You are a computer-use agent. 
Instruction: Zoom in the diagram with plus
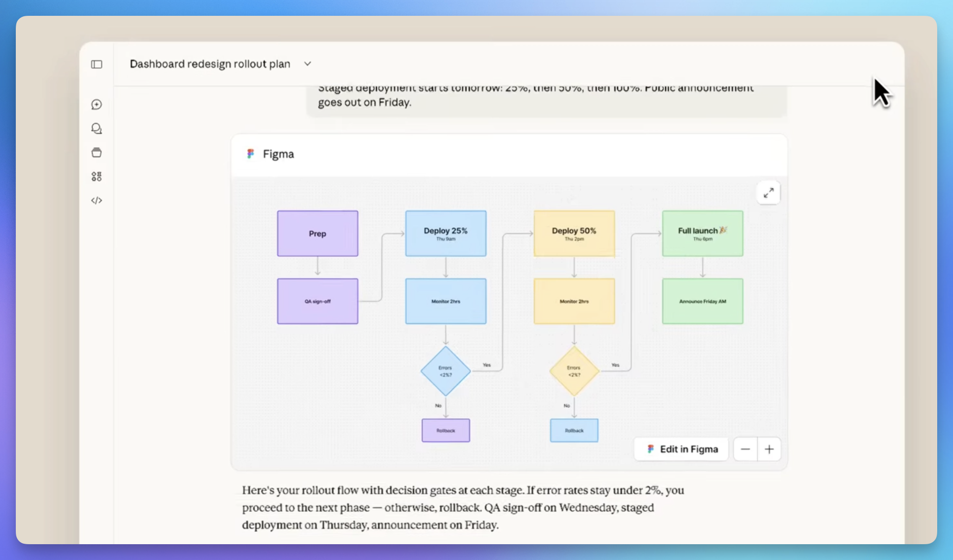pyautogui.click(x=769, y=449)
